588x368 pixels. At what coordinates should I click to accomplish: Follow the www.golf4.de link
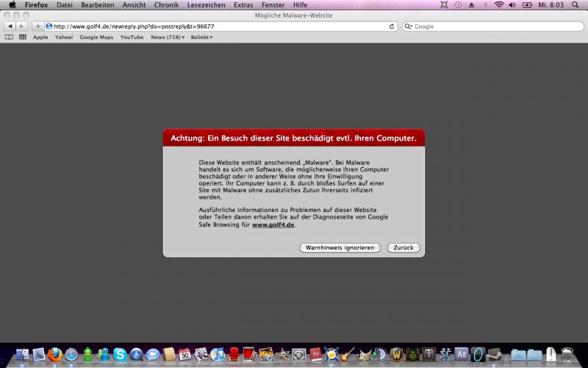(x=273, y=224)
